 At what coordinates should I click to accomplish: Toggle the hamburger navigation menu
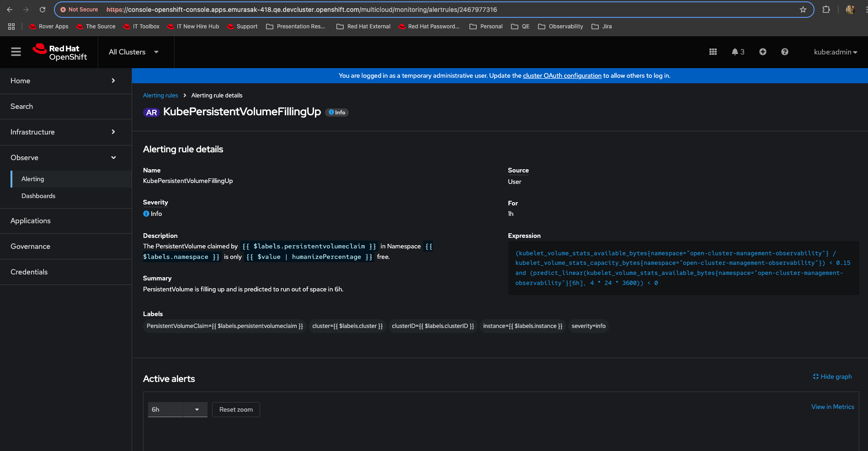pos(16,52)
